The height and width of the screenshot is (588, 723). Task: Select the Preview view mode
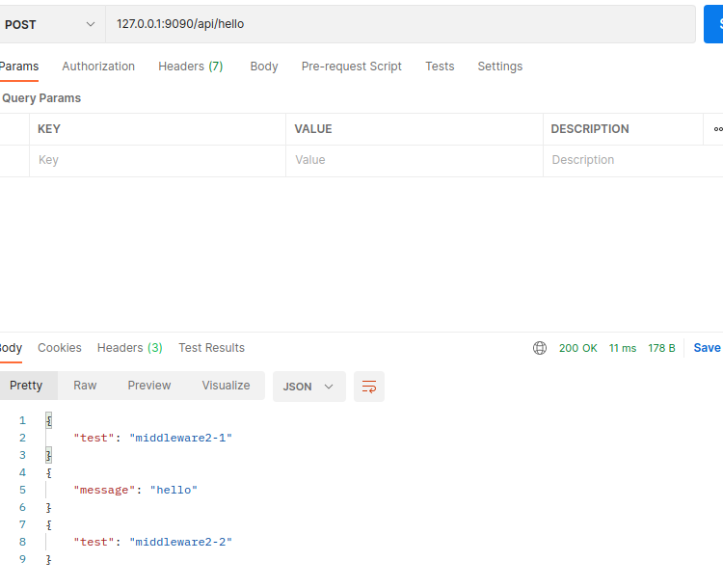(x=148, y=386)
